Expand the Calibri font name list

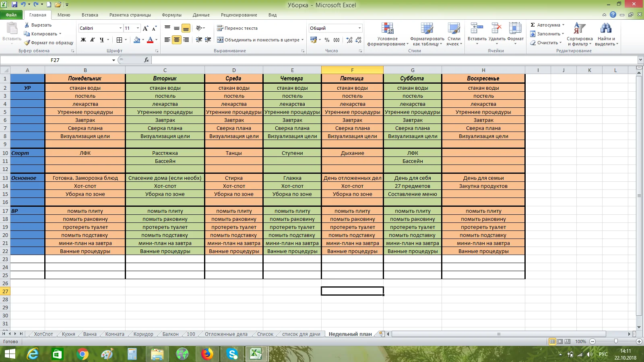click(120, 28)
